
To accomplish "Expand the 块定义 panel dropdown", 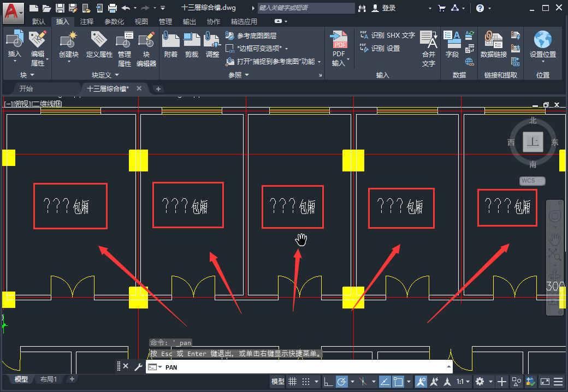I will pos(105,75).
